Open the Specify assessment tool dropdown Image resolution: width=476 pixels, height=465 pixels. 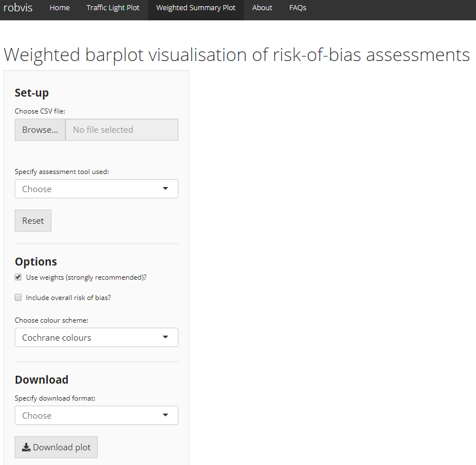[x=96, y=189]
